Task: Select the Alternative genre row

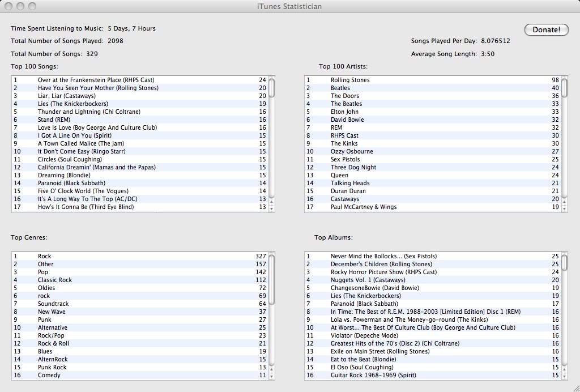Action: 140,327
